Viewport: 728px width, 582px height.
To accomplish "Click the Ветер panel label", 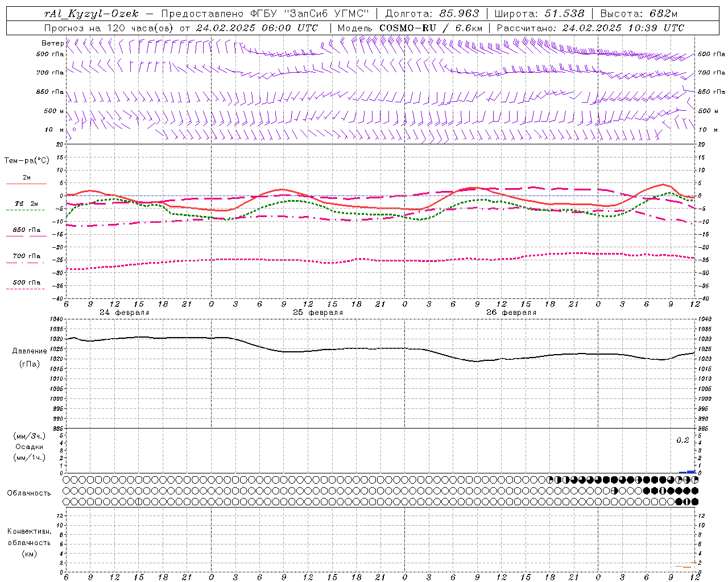I will (52, 43).
